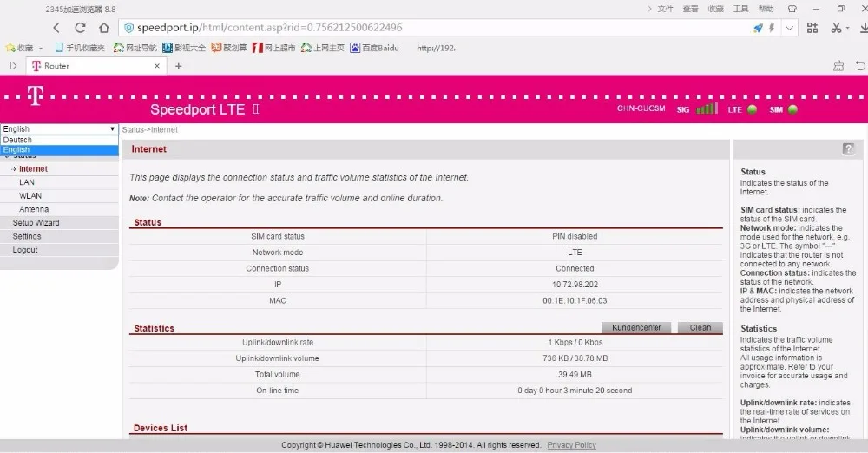The height and width of the screenshot is (453, 868).
Task: Click the 736 KB / 38.78 MB value
Action: click(x=575, y=358)
